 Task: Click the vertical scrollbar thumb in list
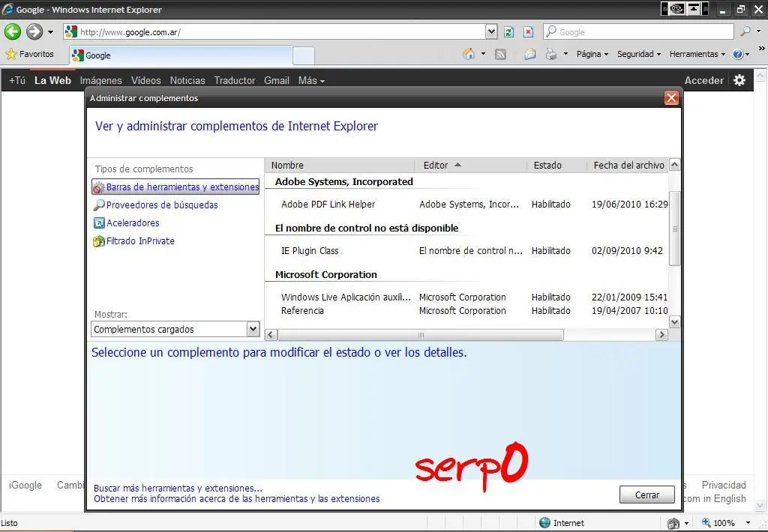[674, 229]
